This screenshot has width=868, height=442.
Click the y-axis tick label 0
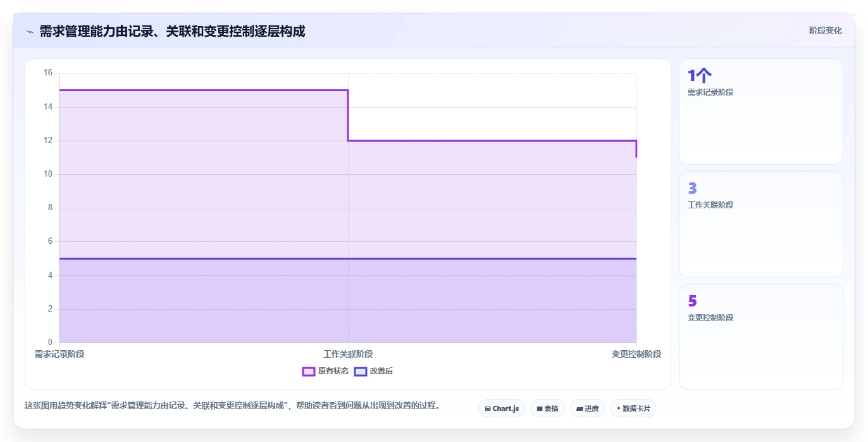(x=51, y=343)
